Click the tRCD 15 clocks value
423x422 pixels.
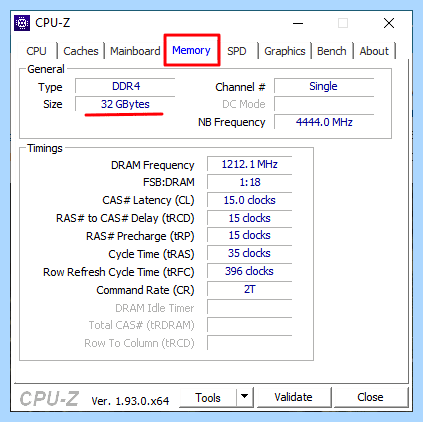250,218
